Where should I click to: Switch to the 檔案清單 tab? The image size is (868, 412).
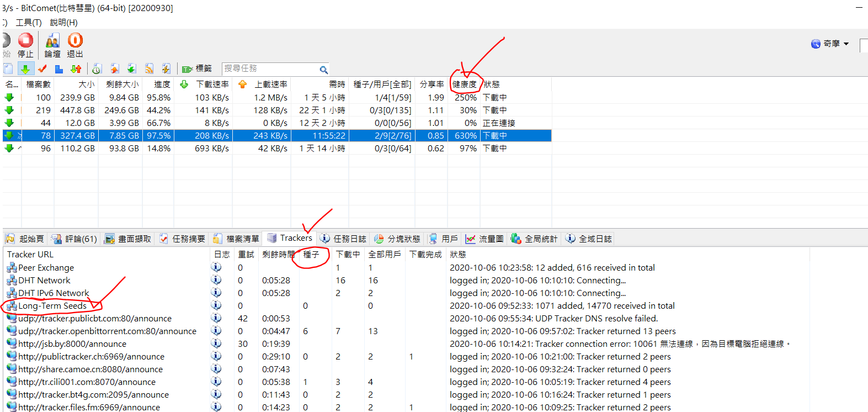236,239
